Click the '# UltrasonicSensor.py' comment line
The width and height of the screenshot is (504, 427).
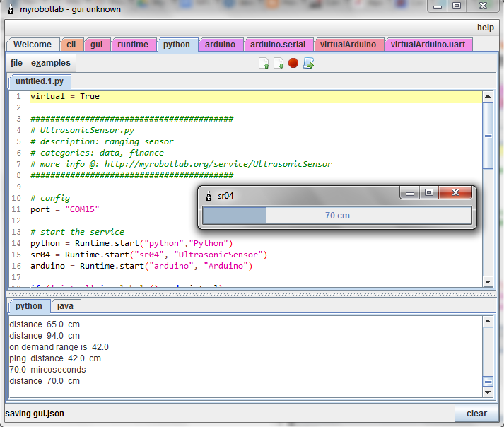coord(82,130)
